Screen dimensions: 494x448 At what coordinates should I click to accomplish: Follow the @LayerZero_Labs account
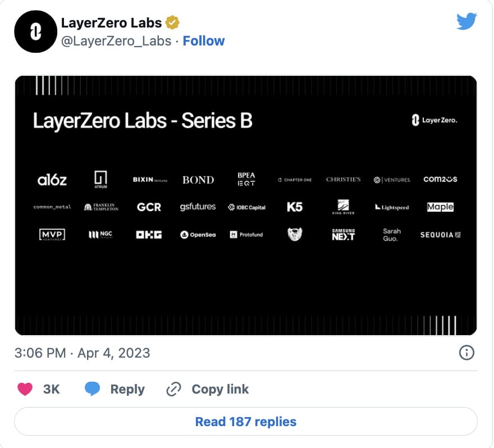[204, 40]
